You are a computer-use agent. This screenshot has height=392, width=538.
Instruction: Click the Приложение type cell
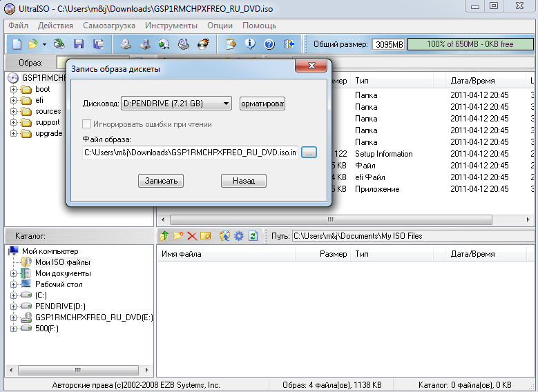(x=377, y=189)
